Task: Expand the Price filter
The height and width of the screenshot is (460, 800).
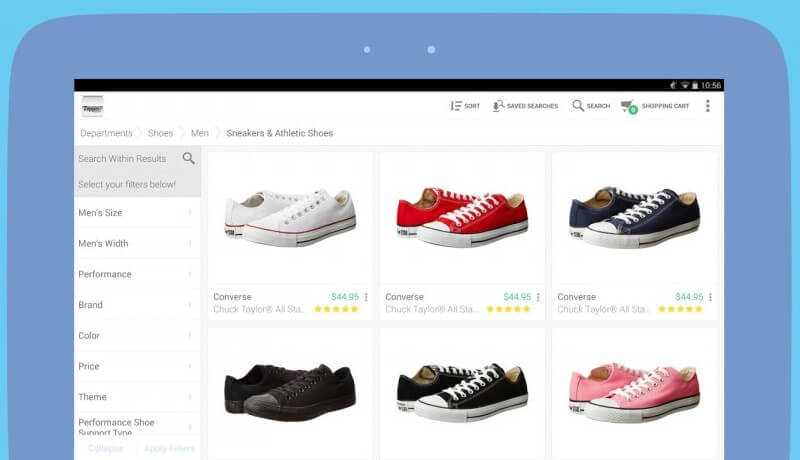Action: 137,367
